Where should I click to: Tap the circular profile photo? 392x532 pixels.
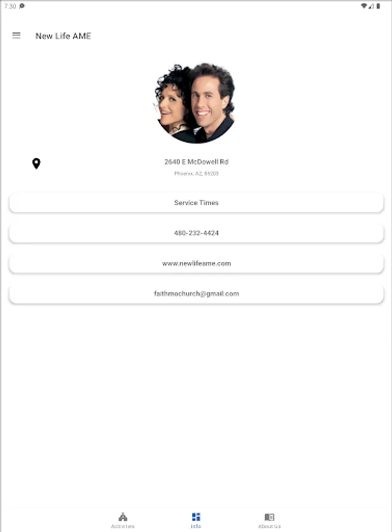pos(195,103)
